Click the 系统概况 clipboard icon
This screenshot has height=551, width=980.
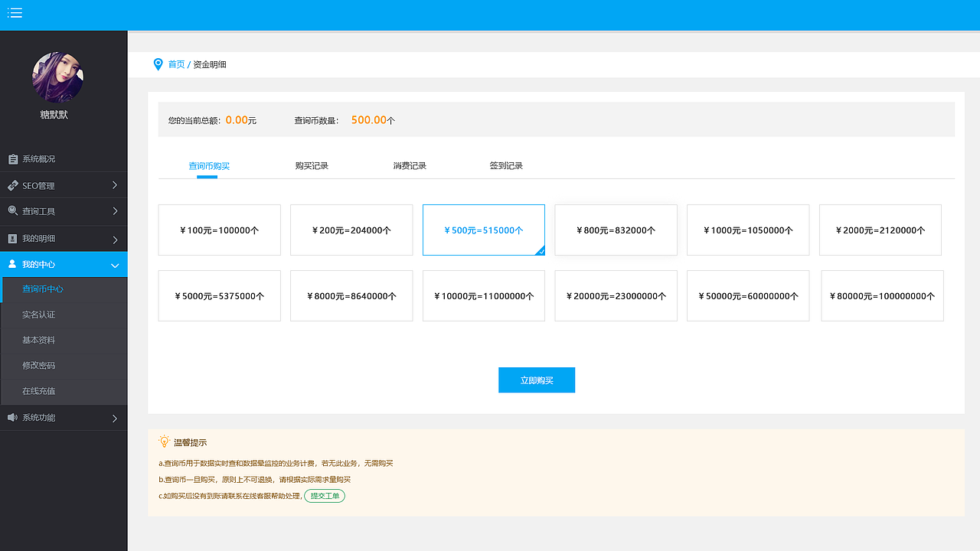13,159
